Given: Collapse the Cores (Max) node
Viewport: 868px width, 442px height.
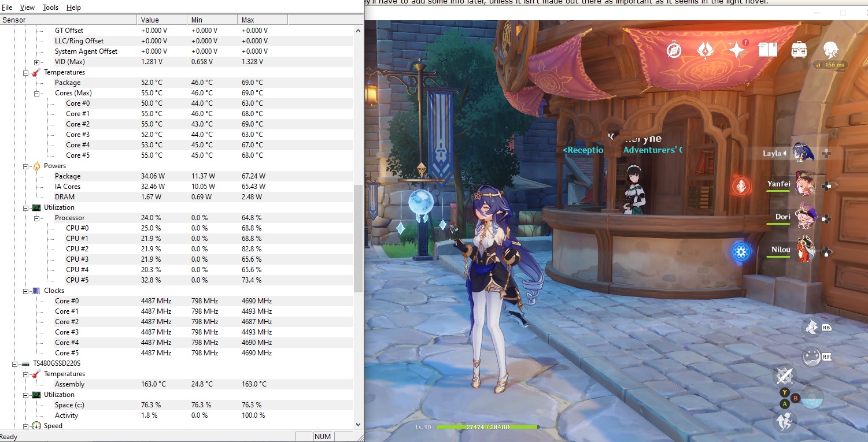Looking at the screenshot, I should (37, 93).
